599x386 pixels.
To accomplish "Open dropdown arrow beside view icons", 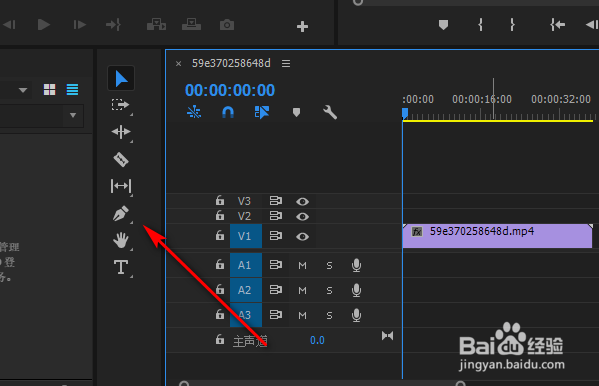I will (x=23, y=90).
